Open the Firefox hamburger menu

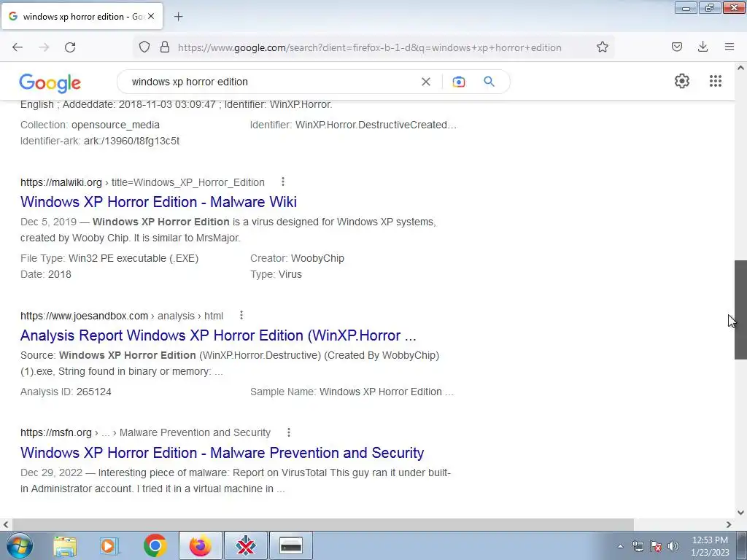coord(729,47)
